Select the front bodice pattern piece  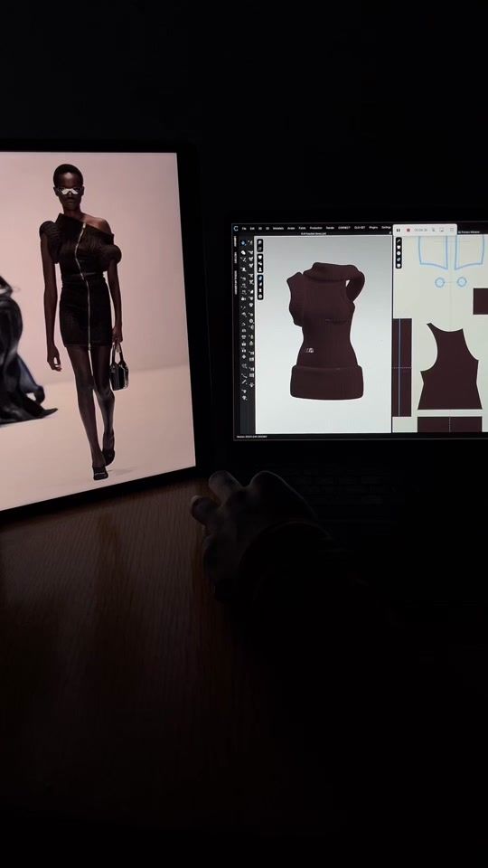pyautogui.click(x=449, y=366)
